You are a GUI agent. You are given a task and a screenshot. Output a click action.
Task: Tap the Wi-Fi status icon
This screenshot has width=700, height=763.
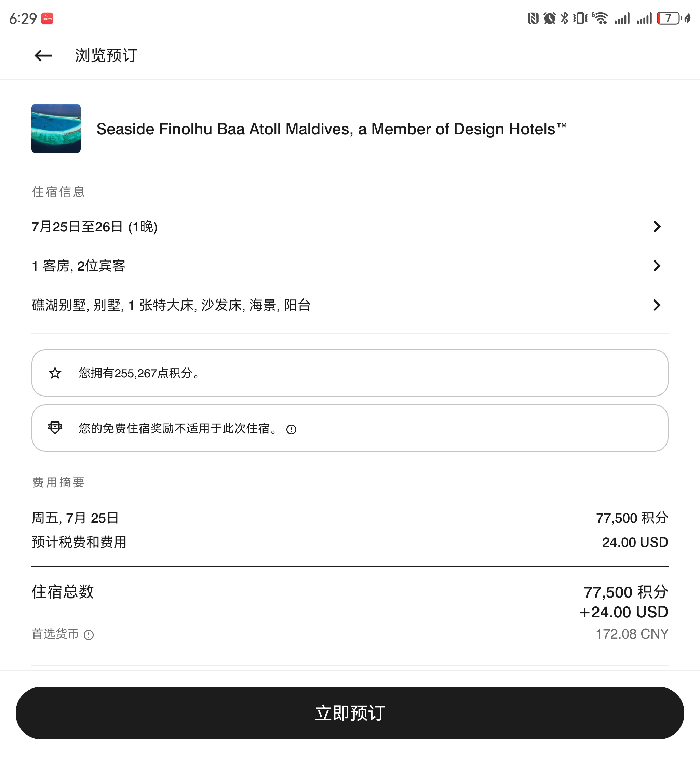[x=600, y=18]
